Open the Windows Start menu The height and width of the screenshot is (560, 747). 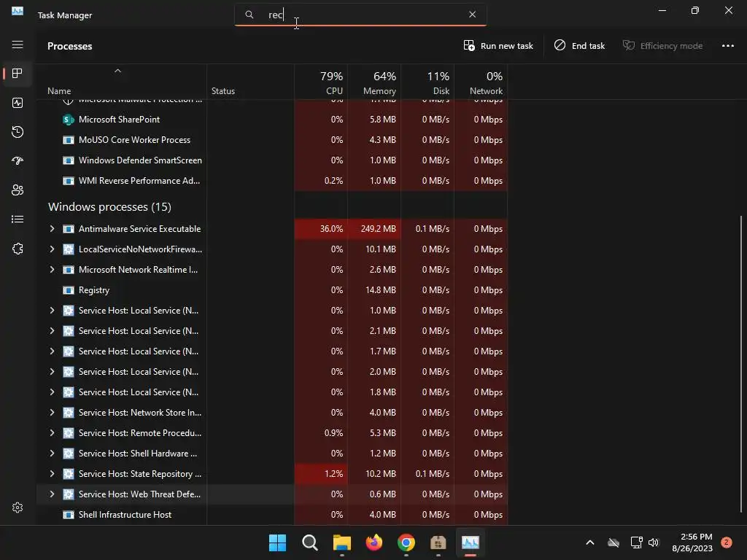tap(277, 542)
